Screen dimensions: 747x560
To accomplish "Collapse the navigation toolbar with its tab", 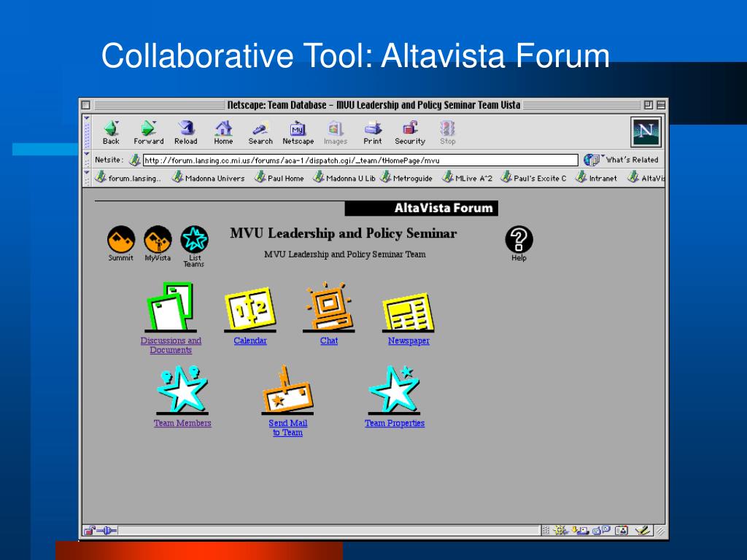I will click(87, 132).
